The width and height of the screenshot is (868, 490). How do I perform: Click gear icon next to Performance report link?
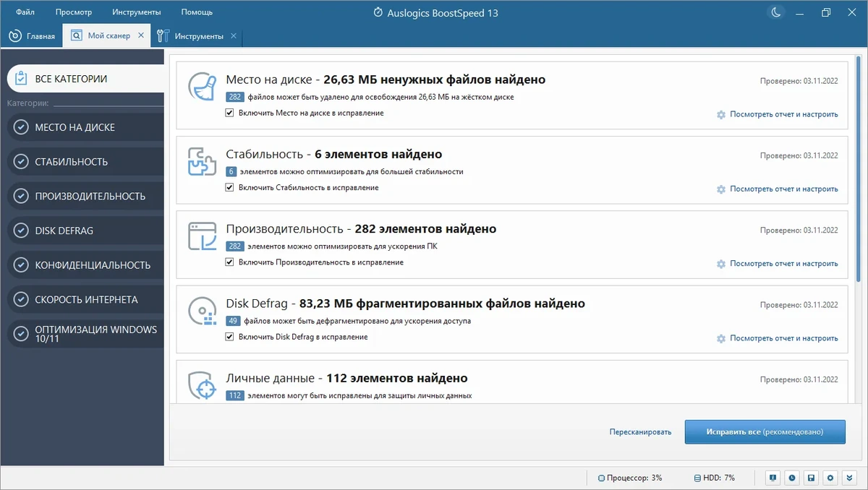pos(720,264)
